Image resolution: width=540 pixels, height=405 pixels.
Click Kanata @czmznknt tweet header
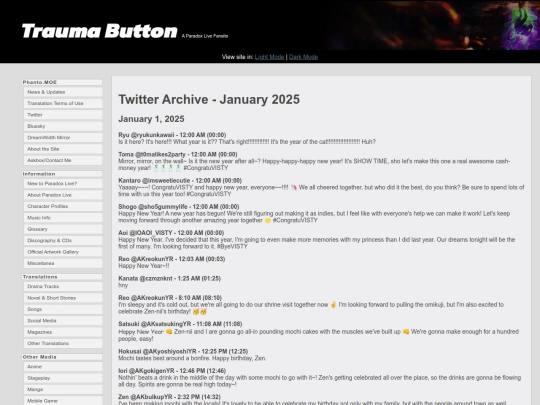coord(169,278)
